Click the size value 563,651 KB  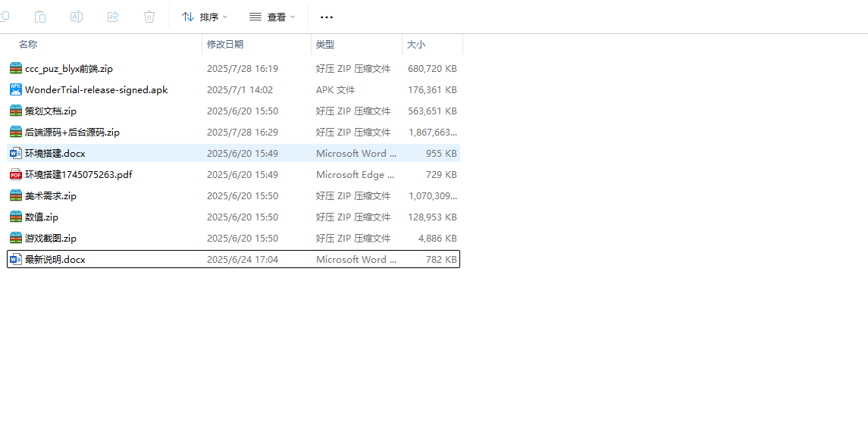[432, 111]
